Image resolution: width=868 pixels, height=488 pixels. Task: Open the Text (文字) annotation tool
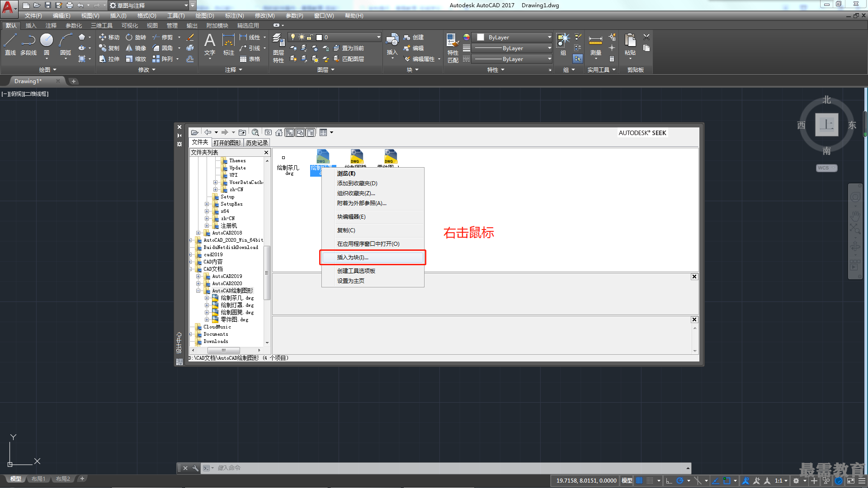tap(210, 44)
